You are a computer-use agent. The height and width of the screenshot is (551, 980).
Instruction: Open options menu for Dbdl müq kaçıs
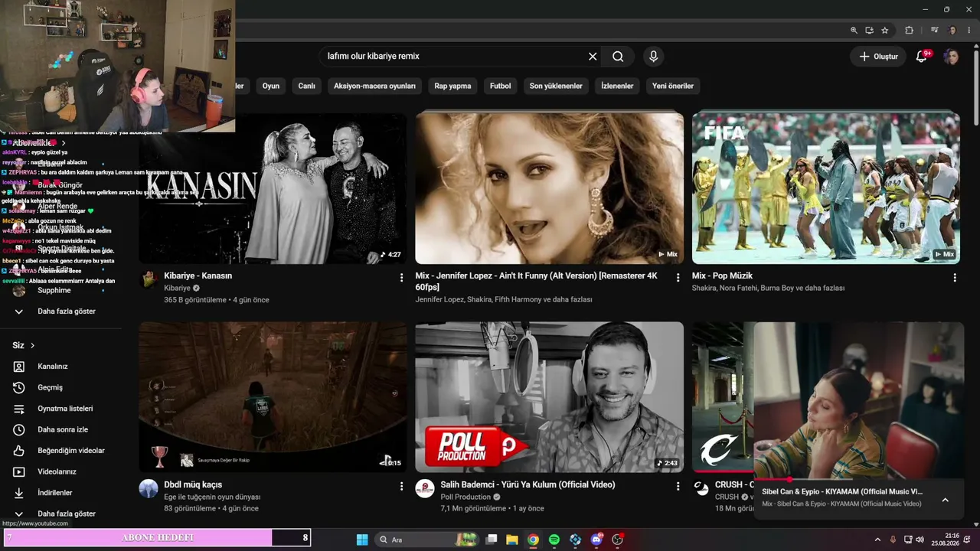pos(401,486)
